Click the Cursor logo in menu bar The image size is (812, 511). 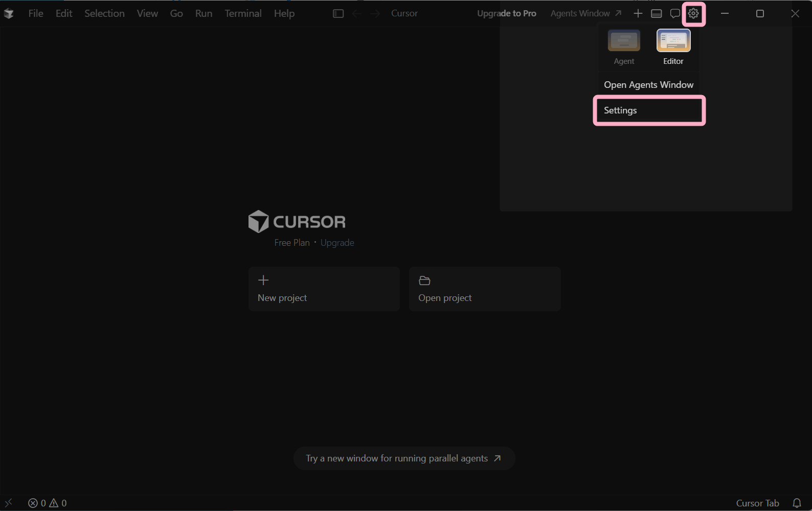[9, 14]
